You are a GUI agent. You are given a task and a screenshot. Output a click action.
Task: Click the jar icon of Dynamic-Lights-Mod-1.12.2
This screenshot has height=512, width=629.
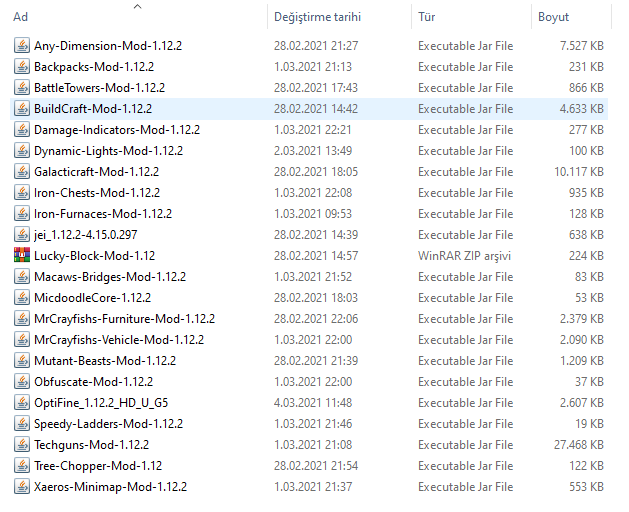point(22,150)
